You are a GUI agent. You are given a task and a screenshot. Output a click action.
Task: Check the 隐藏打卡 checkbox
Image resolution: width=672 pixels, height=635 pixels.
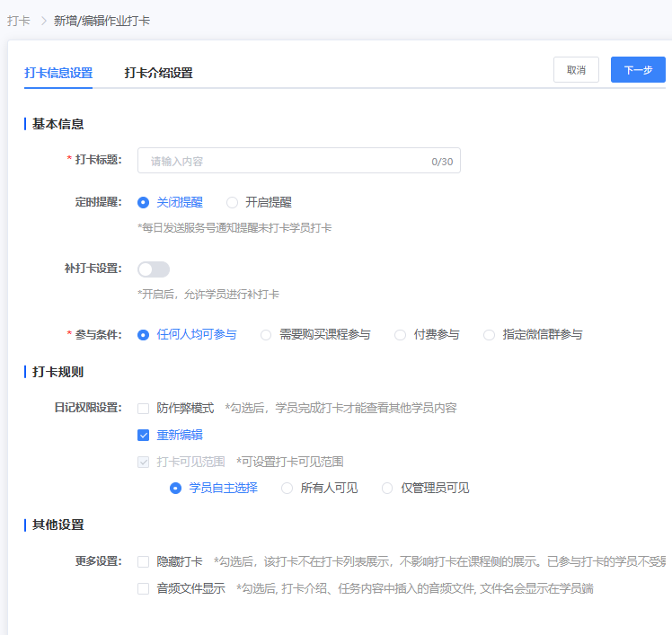[144, 562]
